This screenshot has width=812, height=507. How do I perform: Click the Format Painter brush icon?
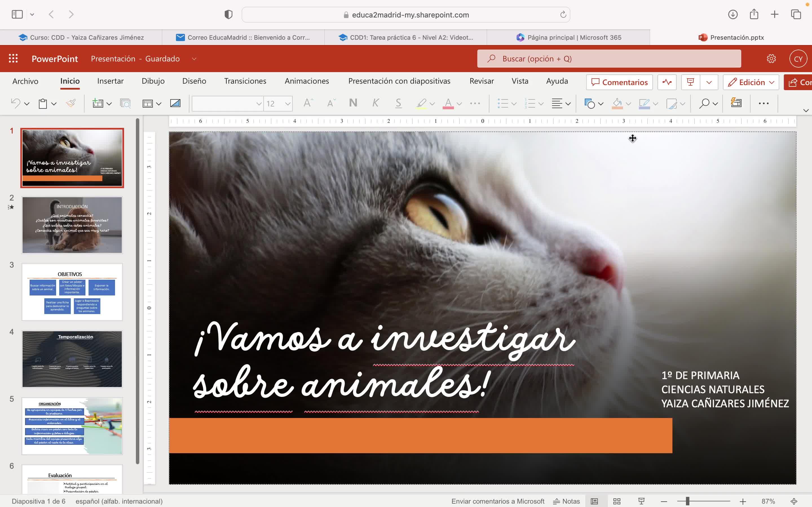[x=70, y=103]
